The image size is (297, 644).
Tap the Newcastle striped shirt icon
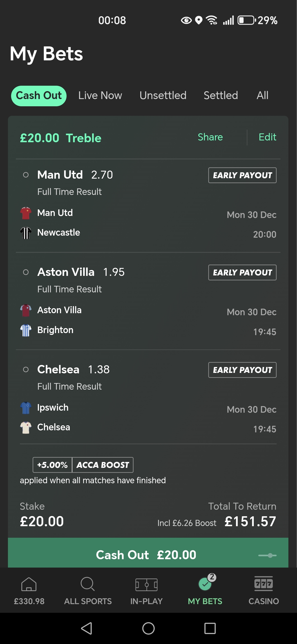26,233
